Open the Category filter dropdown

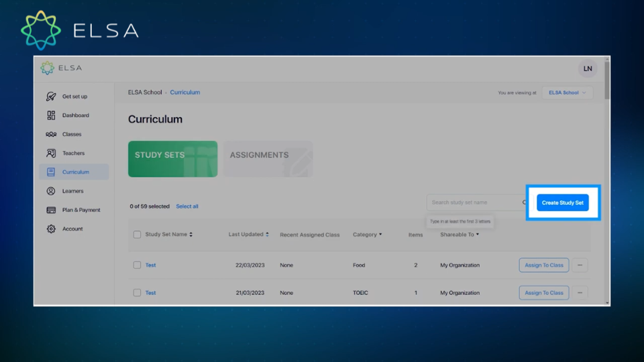pyautogui.click(x=367, y=235)
